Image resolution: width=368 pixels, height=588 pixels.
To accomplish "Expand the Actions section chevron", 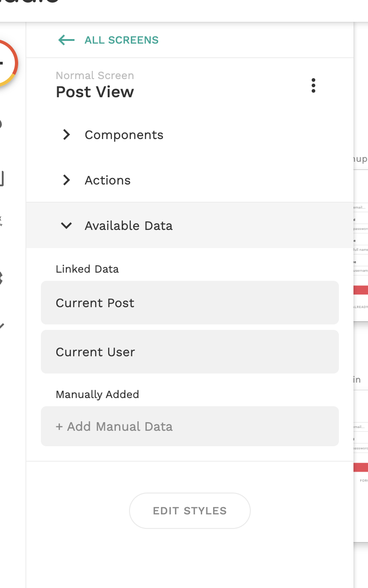I will (x=67, y=180).
